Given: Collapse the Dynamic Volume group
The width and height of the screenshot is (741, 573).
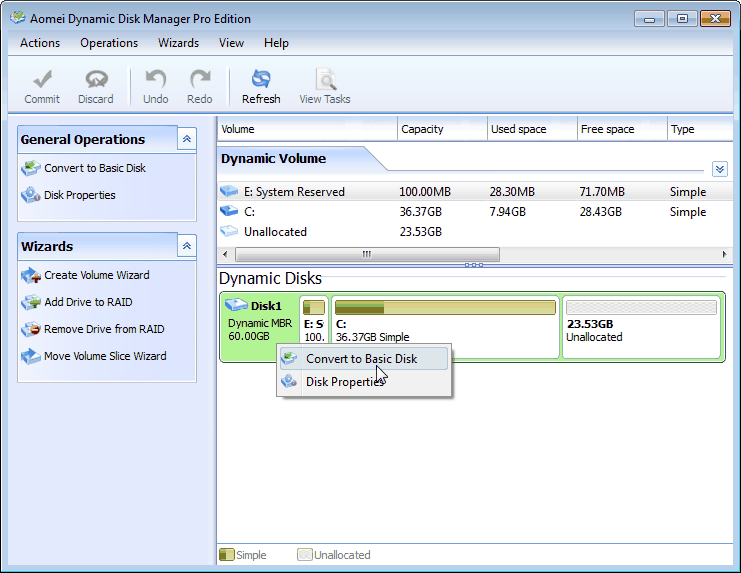Looking at the screenshot, I should click(x=720, y=169).
